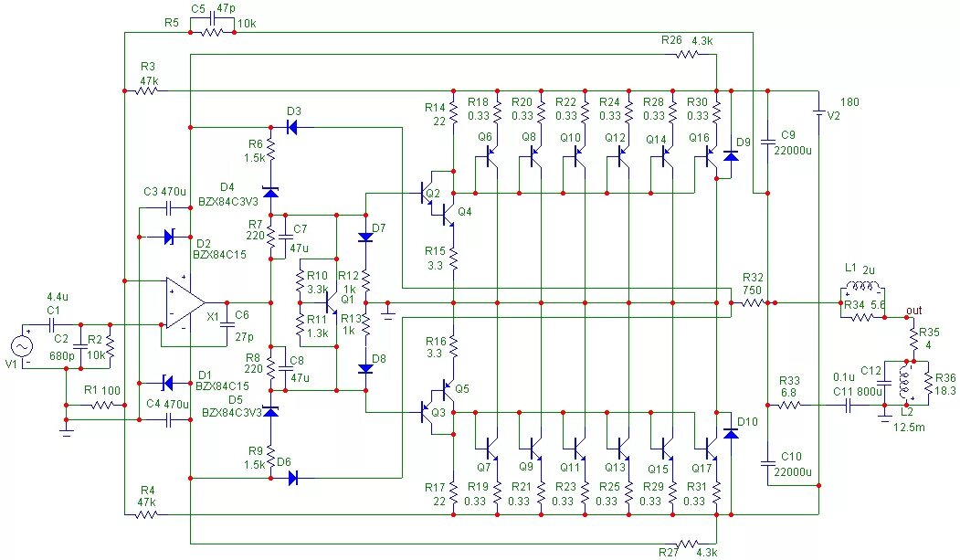The height and width of the screenshot is (560, 960).
Task: Select the C1 4.4u input capacitor
Action: click(x=52, y=325)
